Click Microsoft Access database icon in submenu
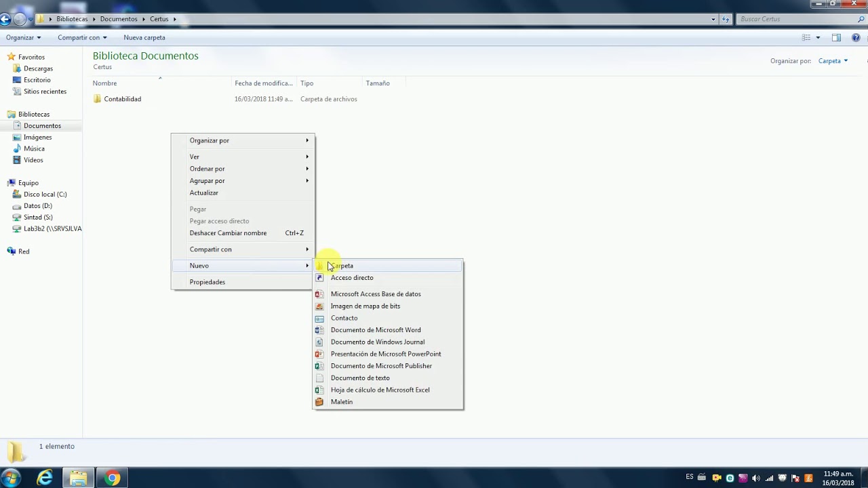The image size is (868, 488). 319,294
